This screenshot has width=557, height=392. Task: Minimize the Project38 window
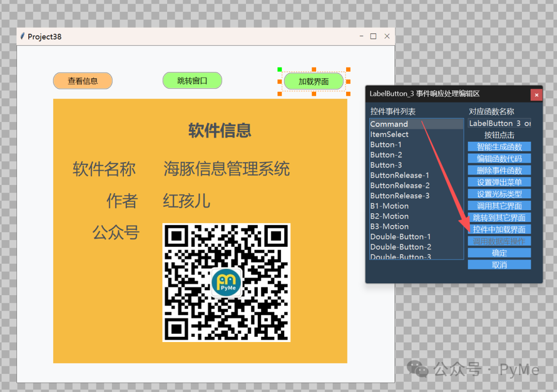click(361, 36)
